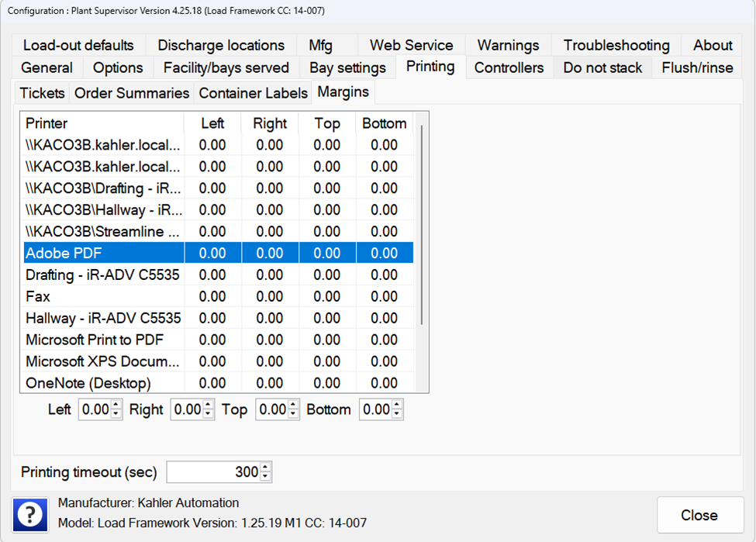The image size is (756, 542).
Task: Decrease the Right margin with down arrow
Action: [208, 414]
